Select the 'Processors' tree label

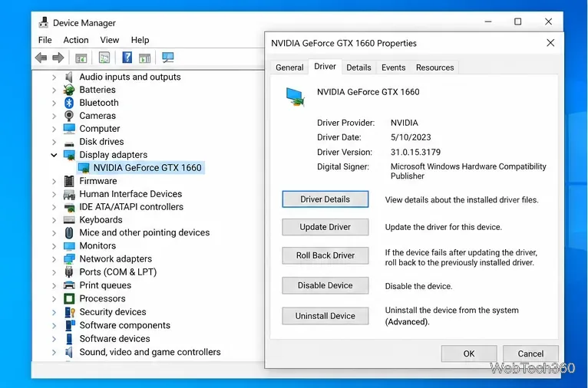click(x=102, y=298)
